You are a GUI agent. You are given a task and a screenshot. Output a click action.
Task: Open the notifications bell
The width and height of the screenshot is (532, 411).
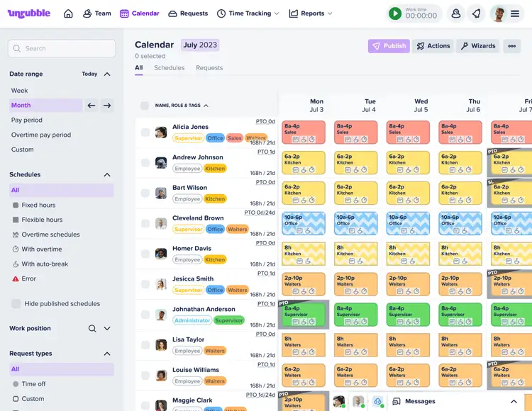coord(476,13)
